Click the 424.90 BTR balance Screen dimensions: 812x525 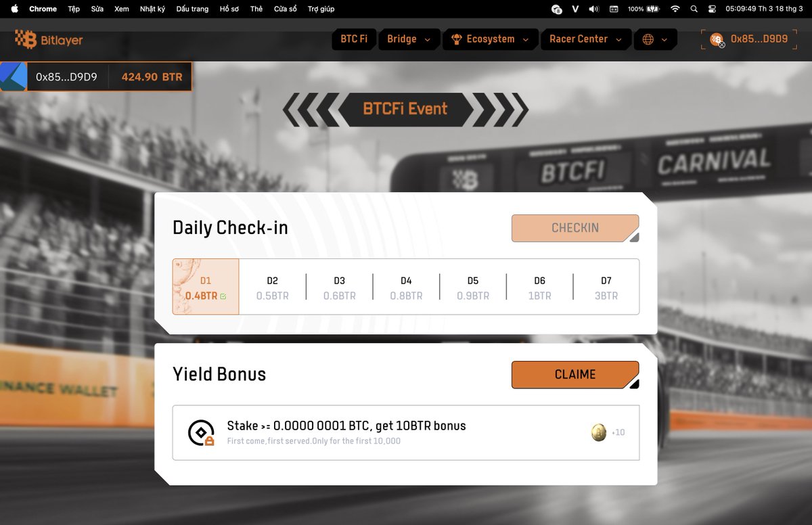click(152, 77)
